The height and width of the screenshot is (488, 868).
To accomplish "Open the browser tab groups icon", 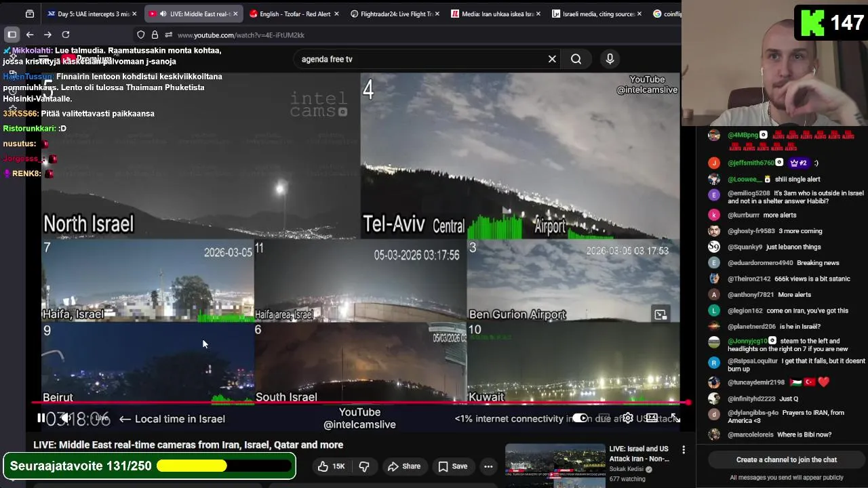I will (29, 14).
